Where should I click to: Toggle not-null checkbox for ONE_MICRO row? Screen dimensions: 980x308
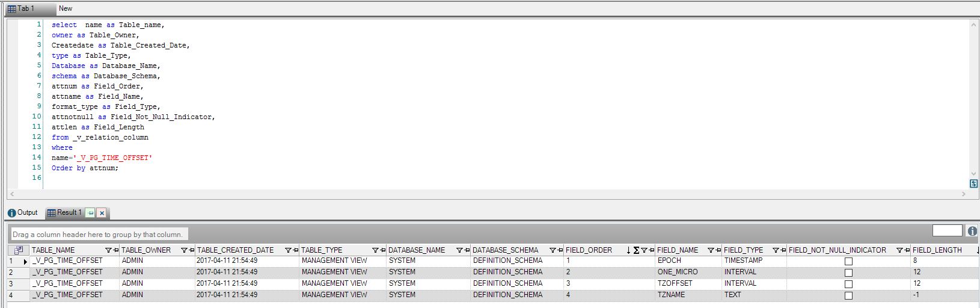848,273
